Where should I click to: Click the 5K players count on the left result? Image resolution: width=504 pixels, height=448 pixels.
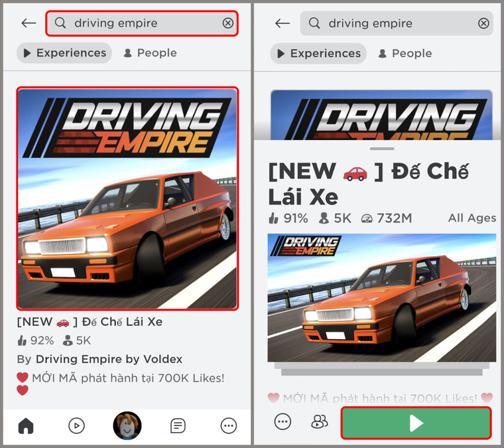point(77,340)
